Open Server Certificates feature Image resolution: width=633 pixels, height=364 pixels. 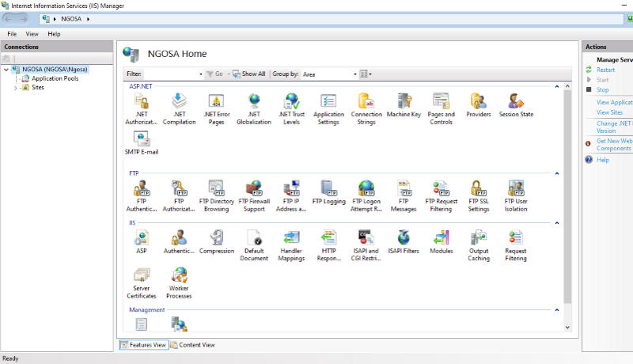(142, 283)
